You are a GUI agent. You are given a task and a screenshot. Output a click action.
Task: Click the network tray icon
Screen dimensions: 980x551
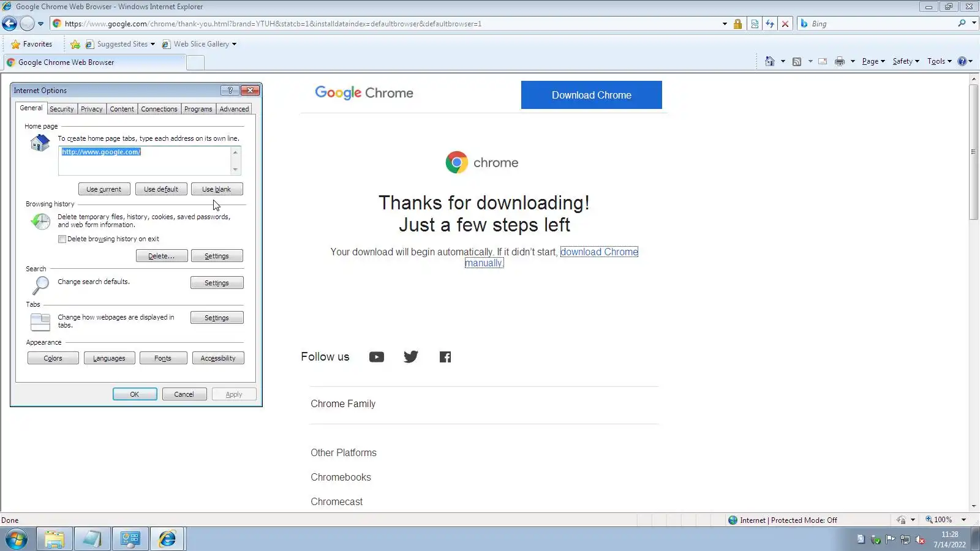pos(905,539)
